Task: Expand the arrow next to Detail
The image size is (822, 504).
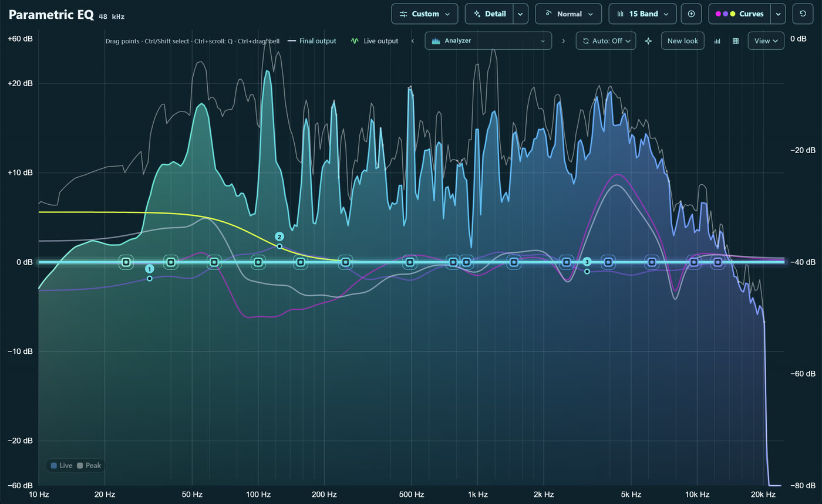Action: pyautogui.click(x=521, y=14)
